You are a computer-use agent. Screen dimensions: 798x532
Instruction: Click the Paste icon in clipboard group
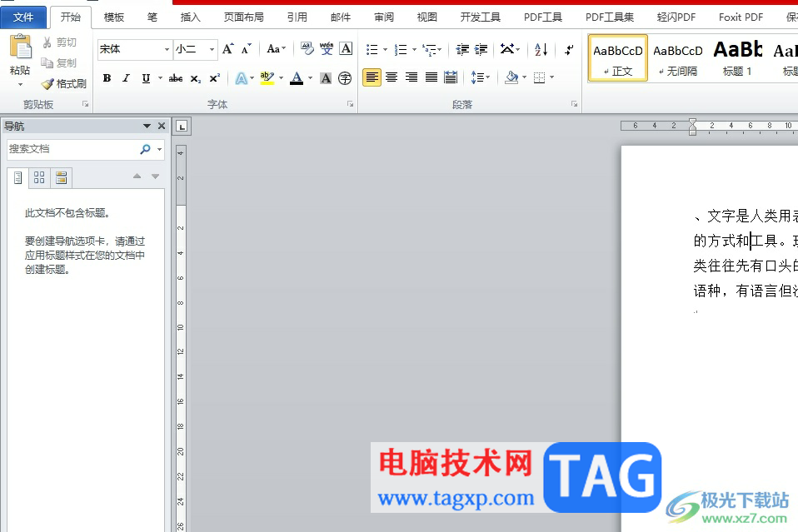coord(20,47)
